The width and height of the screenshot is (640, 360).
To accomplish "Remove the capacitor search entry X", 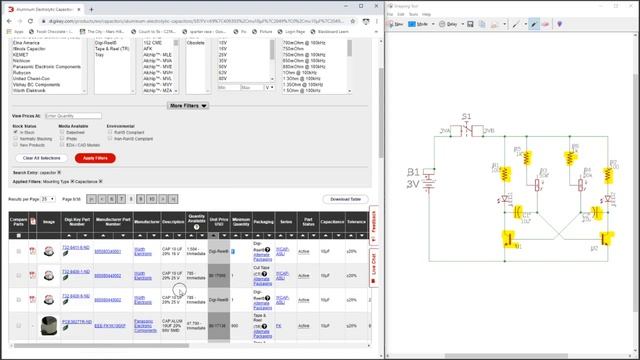I will click(x=59, y=173).
